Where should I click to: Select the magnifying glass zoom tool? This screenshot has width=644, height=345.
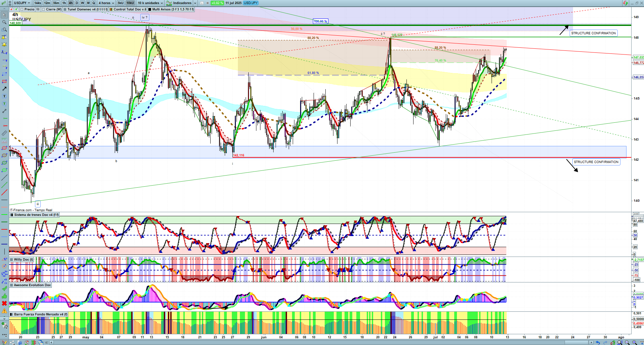pos(4,22)
